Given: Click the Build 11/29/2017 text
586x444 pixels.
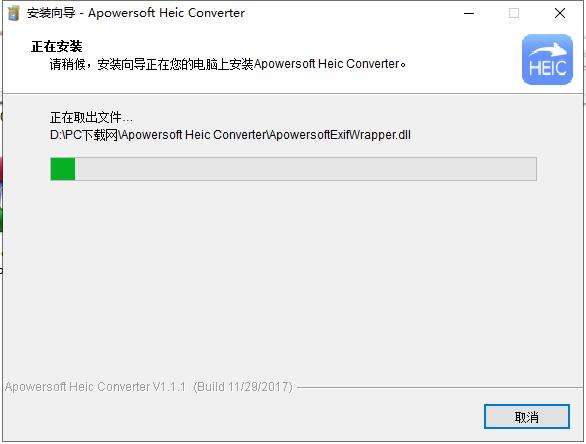Looking at the screenshot, I should (243, 386).
